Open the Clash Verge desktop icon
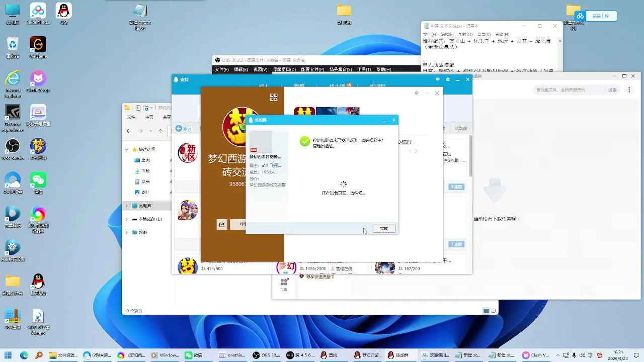The image size is (644, 362). (x=38, y=81)
